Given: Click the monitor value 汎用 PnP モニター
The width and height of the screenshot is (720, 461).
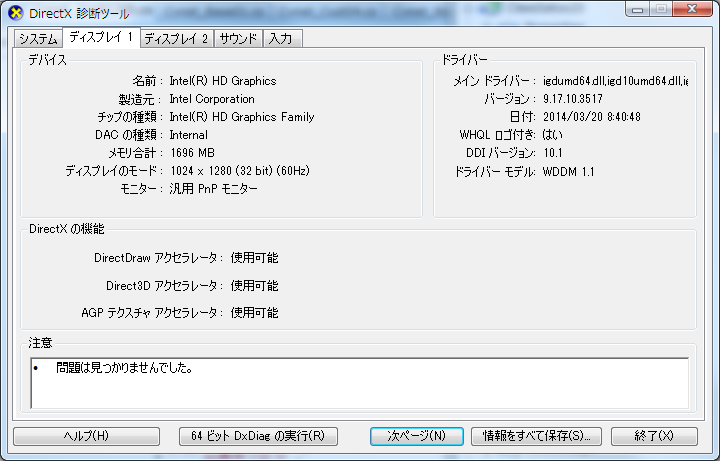Looking at the screenshot, I should pyautogui.click(x=214, y=189).
